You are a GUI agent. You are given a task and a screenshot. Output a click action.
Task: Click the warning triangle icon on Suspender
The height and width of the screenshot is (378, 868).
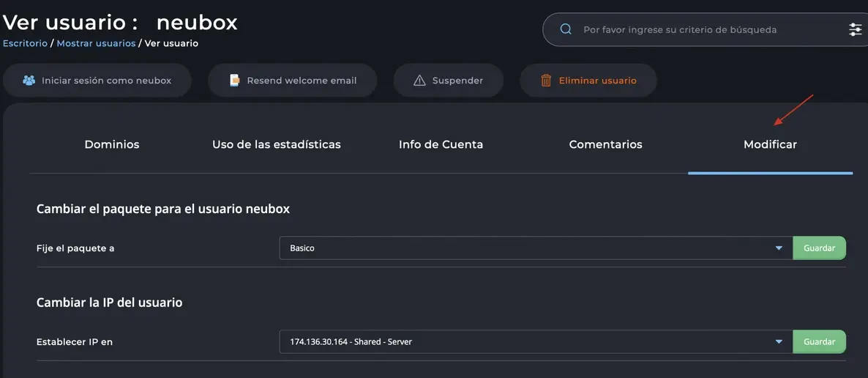tap(419, 81)
